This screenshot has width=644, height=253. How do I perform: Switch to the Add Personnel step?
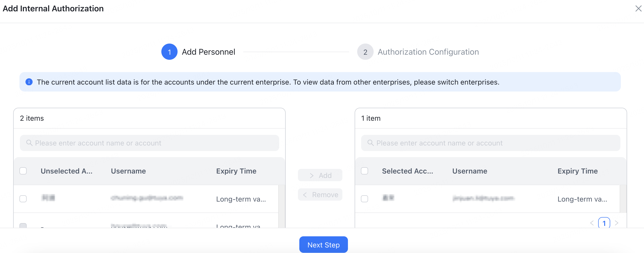pos(208,52)
